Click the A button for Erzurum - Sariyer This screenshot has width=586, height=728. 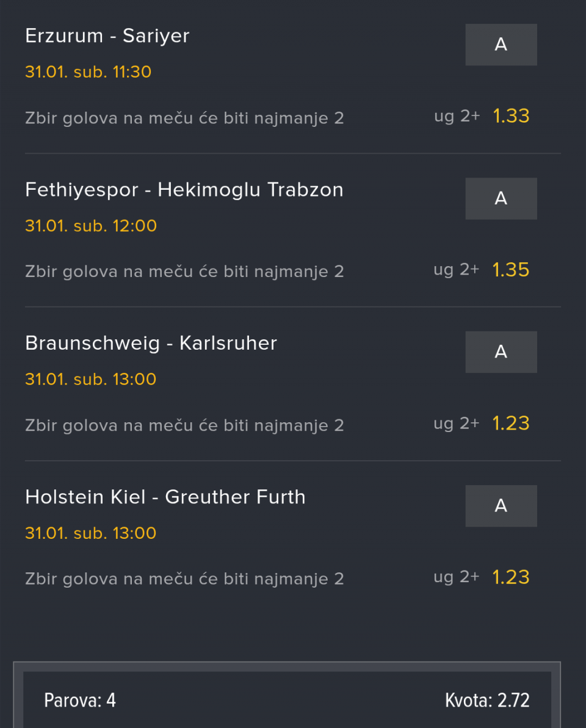(x=501, y=45)
